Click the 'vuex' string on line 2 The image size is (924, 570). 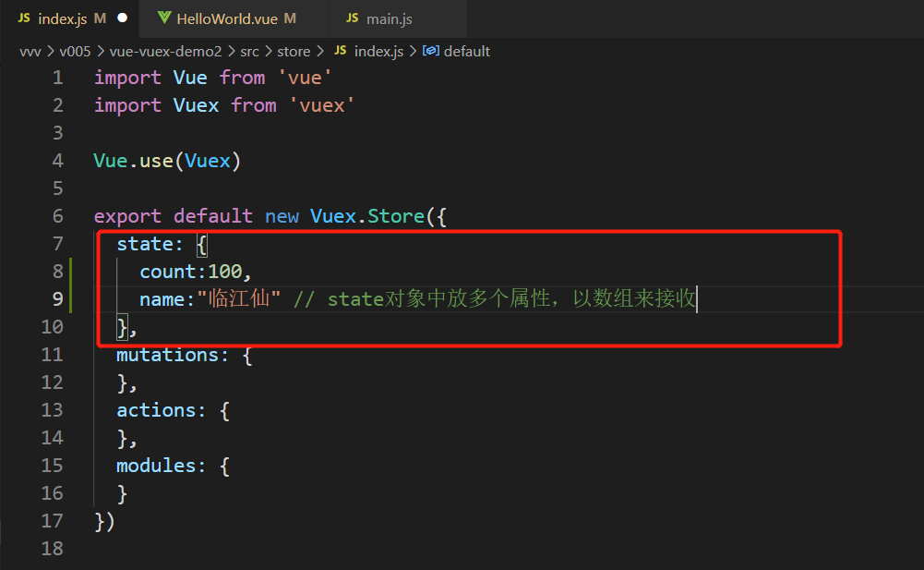click(x=322, y=105)
